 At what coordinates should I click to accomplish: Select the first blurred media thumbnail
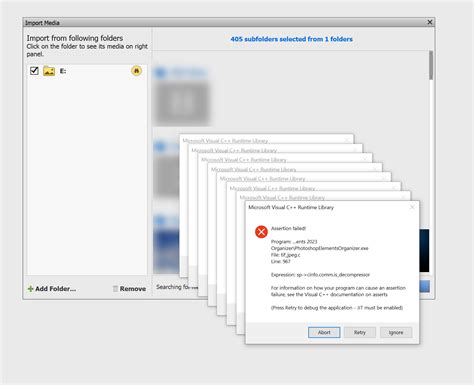click(x=182, y=103)
